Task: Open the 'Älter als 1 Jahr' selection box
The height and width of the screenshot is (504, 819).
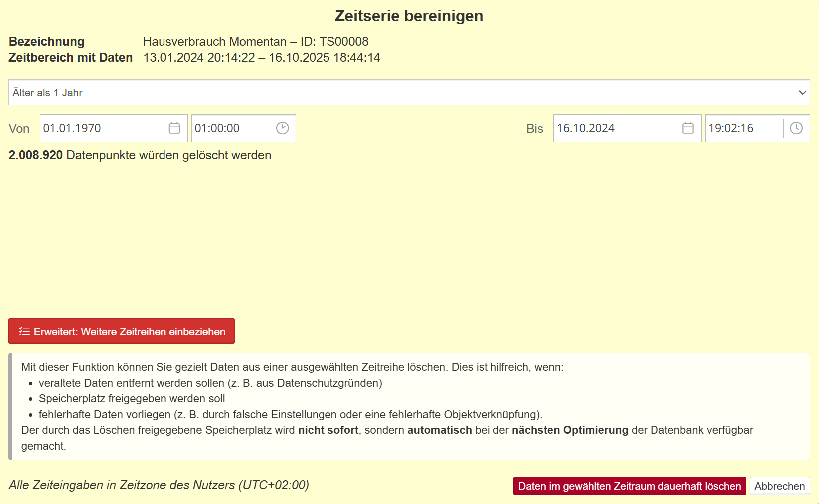Action: [399, 93]
